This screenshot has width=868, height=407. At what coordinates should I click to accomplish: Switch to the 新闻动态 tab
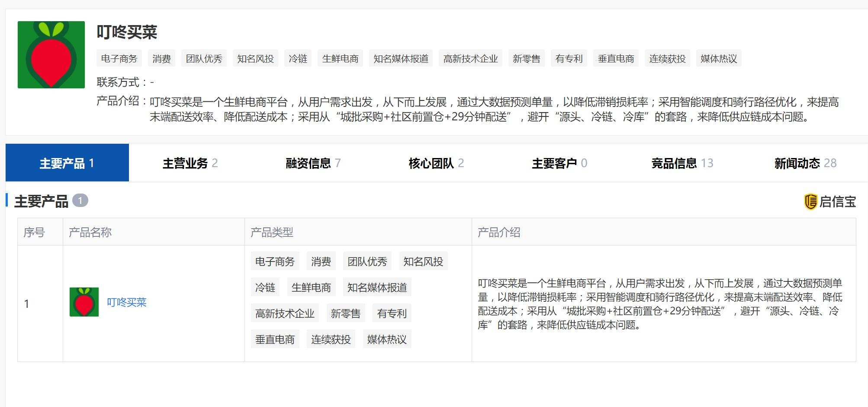805,163
